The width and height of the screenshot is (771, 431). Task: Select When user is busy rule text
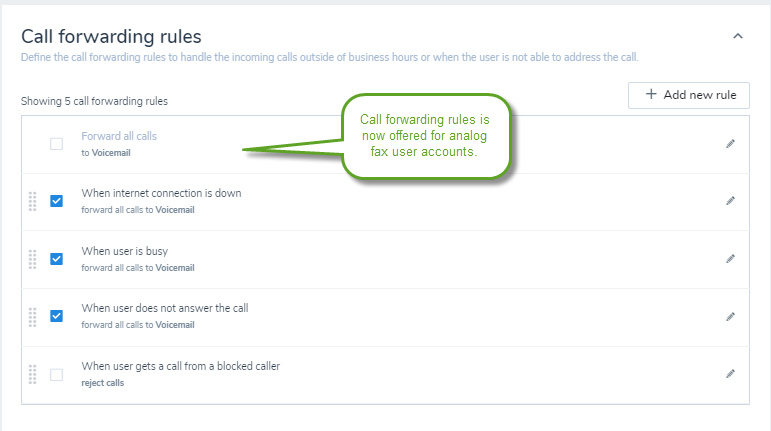[x=125, y=251]
